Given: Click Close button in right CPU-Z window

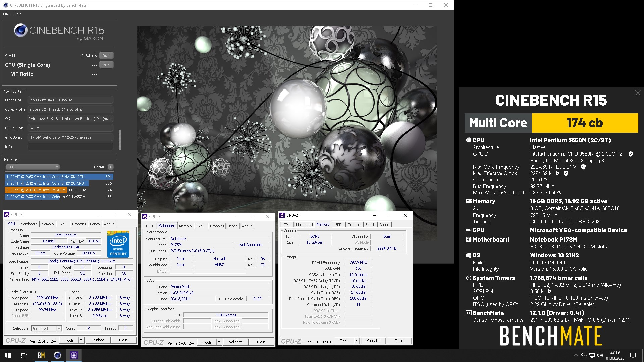Looking at the screenshot, I should coord(399,341).
